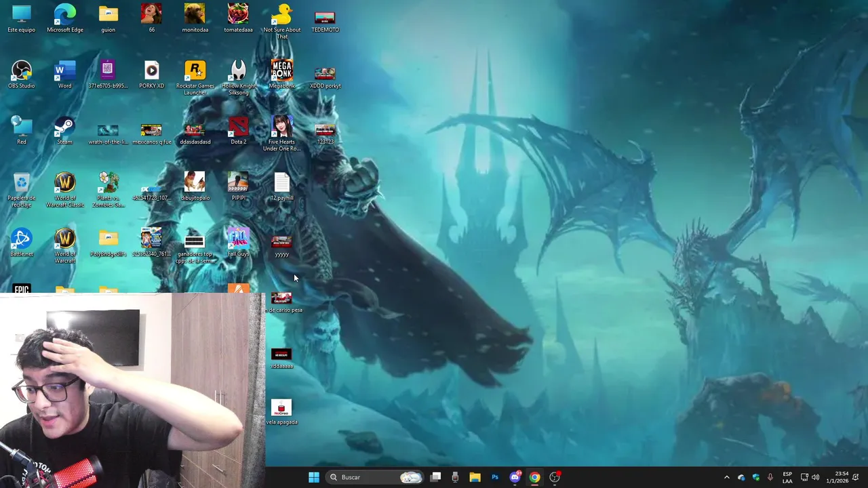Click the Buscar taskbar search box

pos(375,477)
